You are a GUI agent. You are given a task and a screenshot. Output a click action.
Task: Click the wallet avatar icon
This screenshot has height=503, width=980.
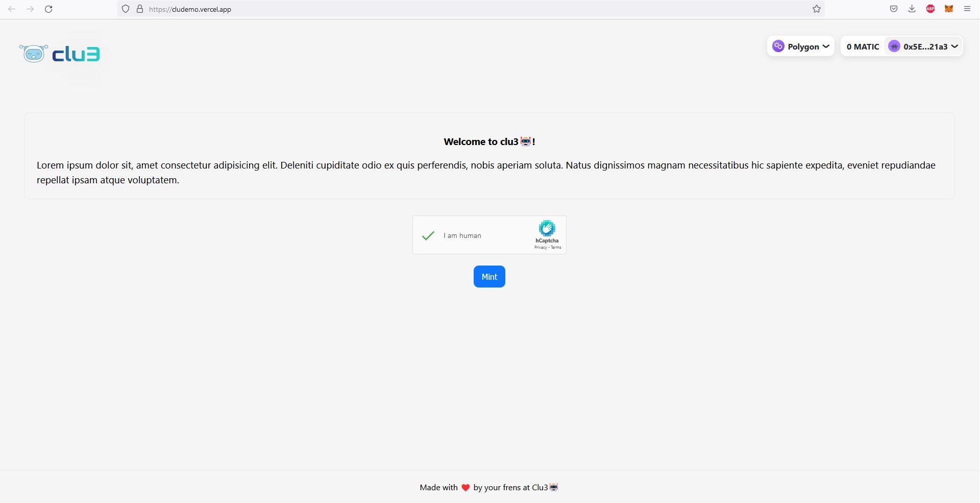(x=894, y=46)
